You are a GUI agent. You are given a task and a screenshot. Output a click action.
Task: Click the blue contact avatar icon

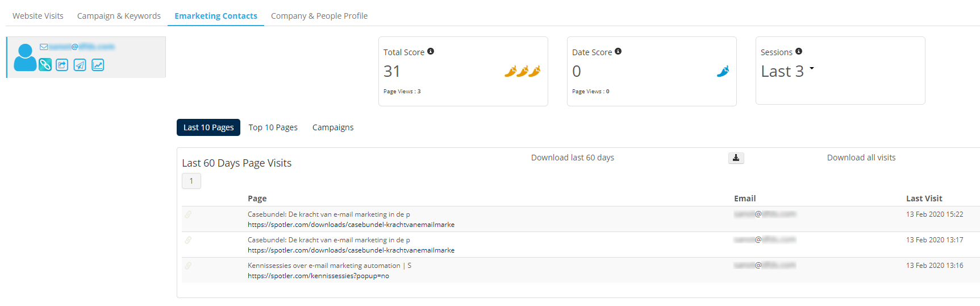tap(25, 57)
